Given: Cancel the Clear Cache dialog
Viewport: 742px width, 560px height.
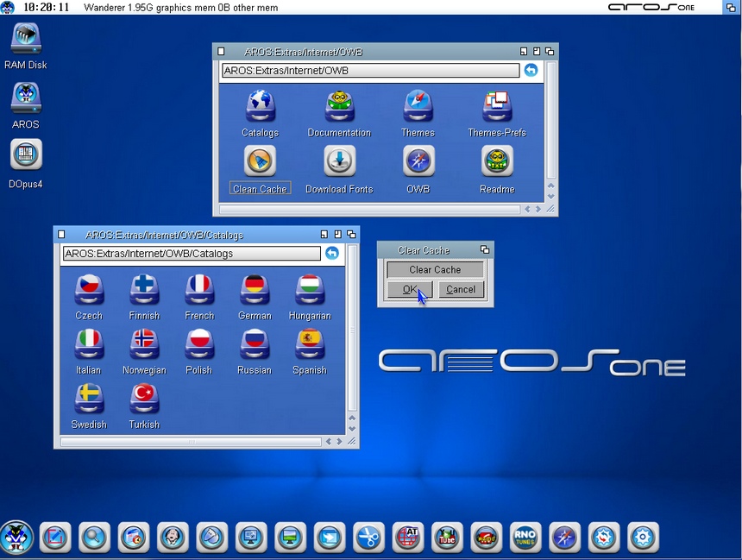Looking at the screenshot, I should click(461, 290).
